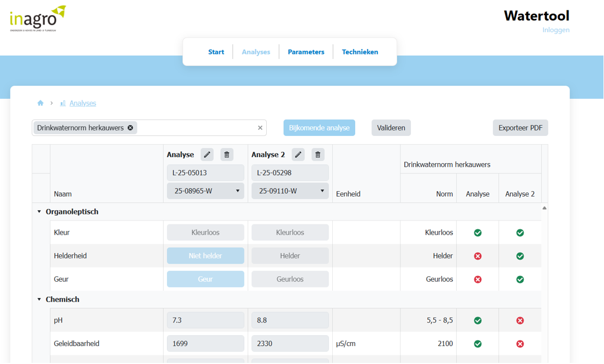The image size is (604, 364).
Task: Click the inagro logo
Action: point(38,19)
